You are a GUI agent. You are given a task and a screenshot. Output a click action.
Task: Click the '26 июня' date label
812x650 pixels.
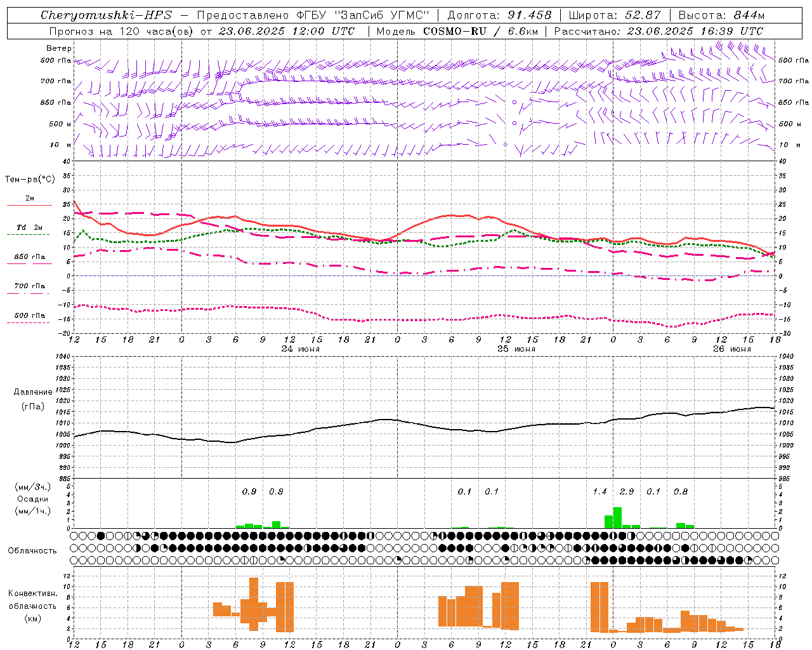[x=732, y=349]
